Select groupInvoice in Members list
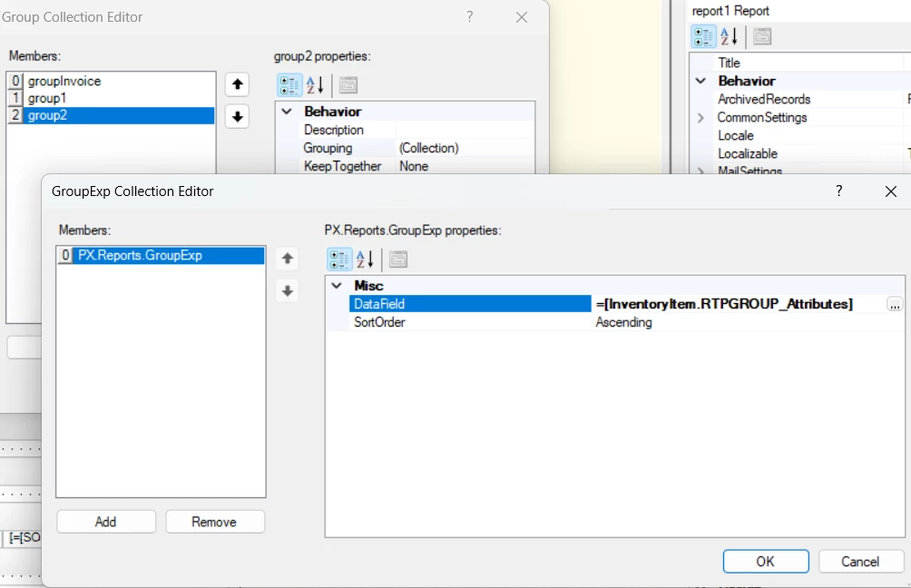 [x=64, y=81]
